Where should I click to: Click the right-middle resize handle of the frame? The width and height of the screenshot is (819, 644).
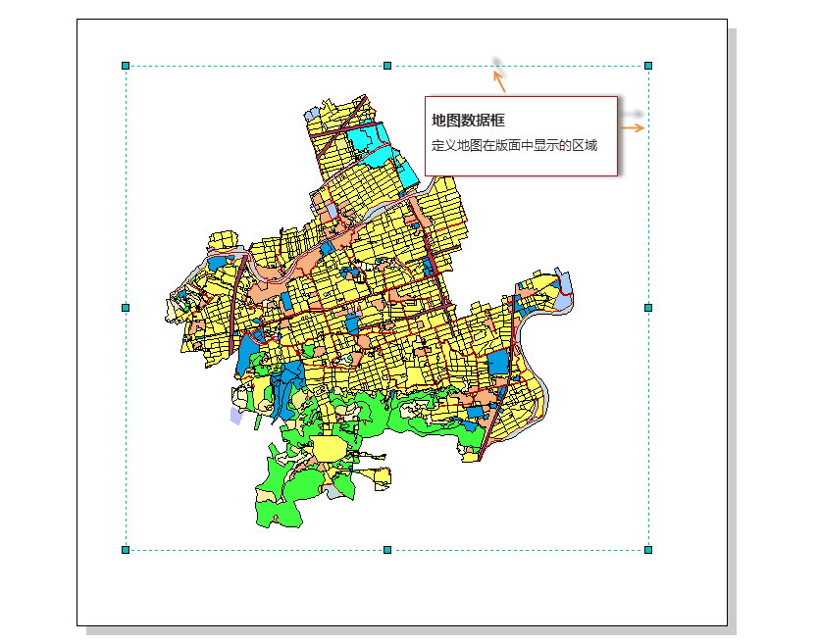648,308
